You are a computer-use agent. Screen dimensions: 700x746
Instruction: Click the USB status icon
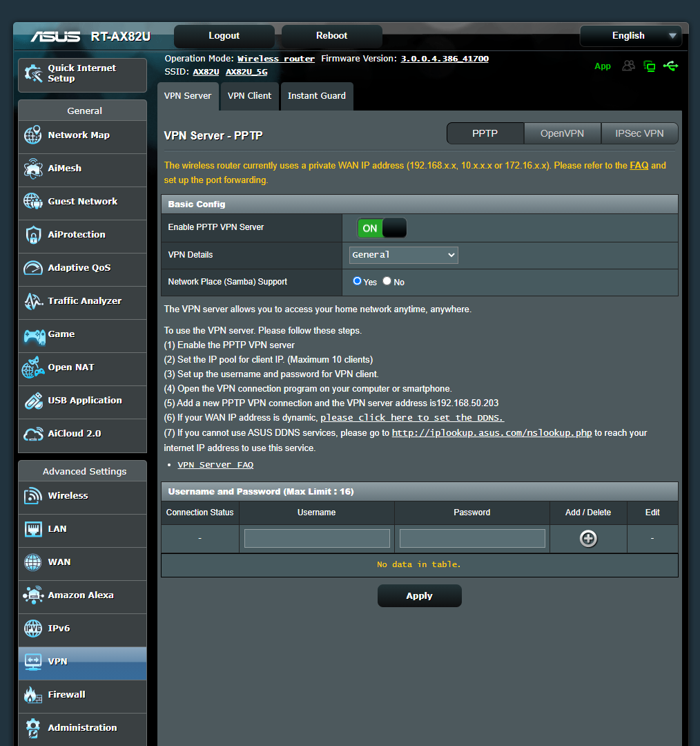[670, 66]
